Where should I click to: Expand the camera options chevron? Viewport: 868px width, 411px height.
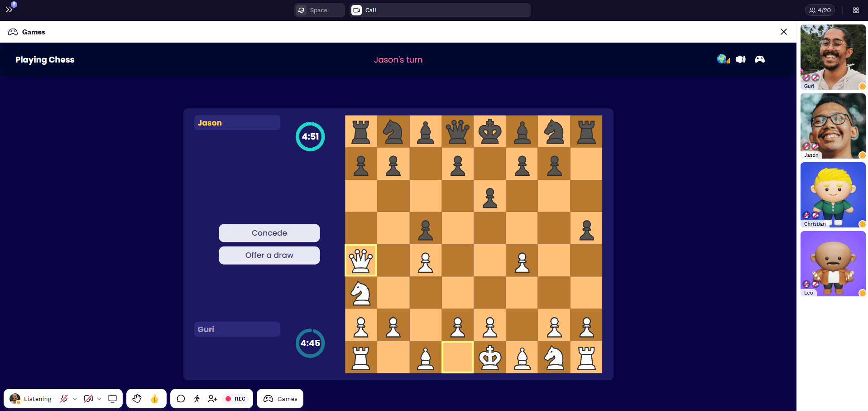pyautogui.click(x=99, y=399)
